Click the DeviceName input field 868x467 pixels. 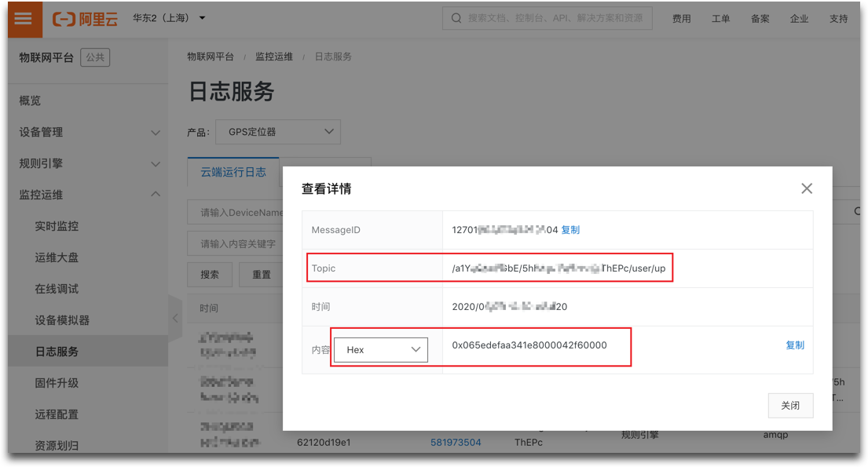pos(236,213)
